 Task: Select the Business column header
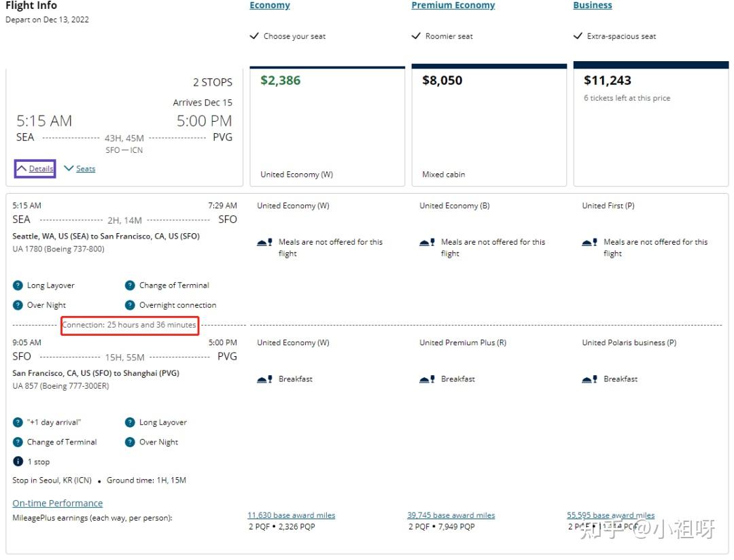pos(592,5)
